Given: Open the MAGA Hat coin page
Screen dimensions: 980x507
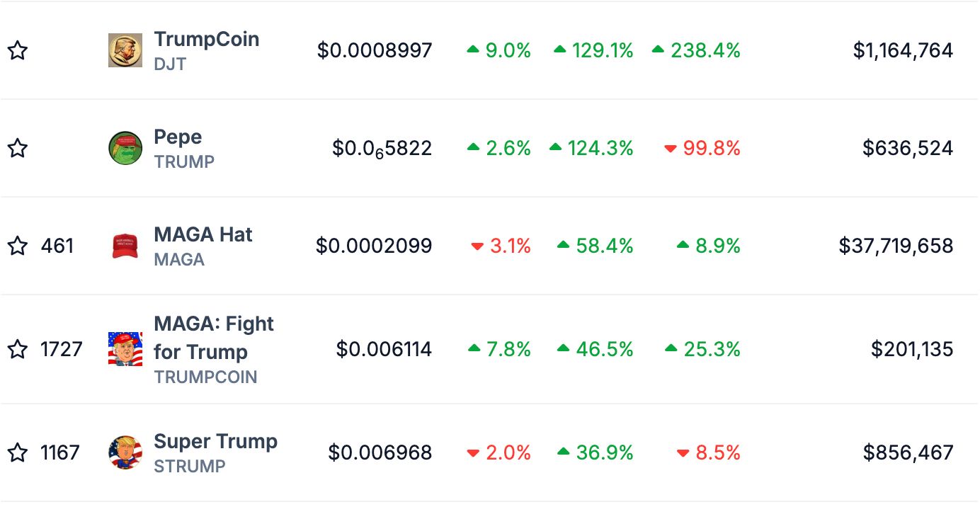Looking at the screenshot, I should pos(203,235).
